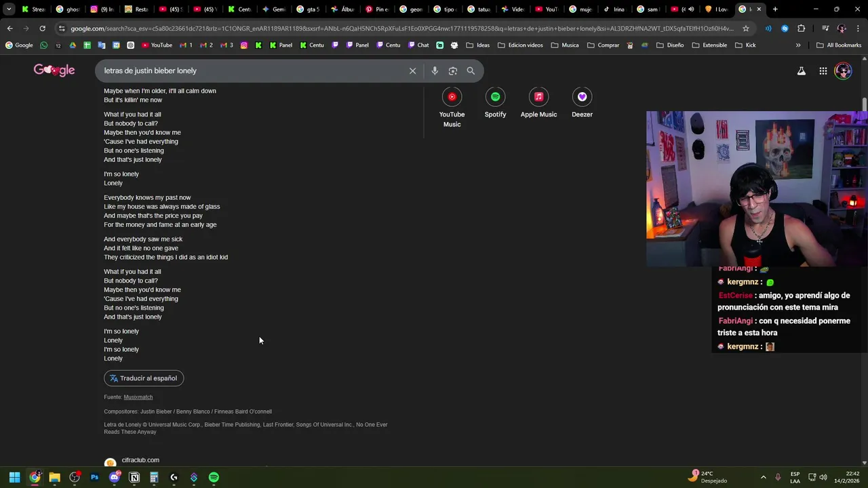Switch to the I Lov tab

pyautogui.click(x=716, y=9)
